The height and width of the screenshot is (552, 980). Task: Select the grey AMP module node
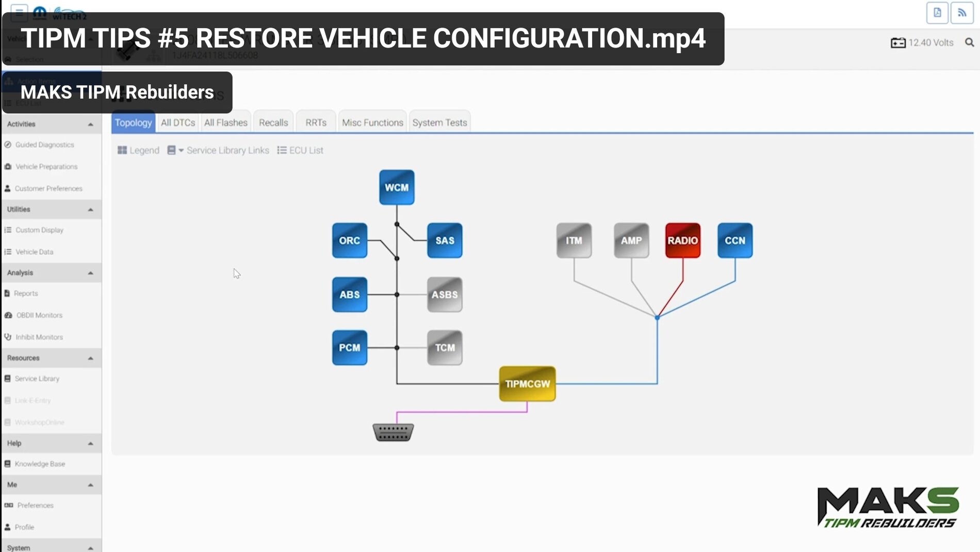(x=631, y=240)
